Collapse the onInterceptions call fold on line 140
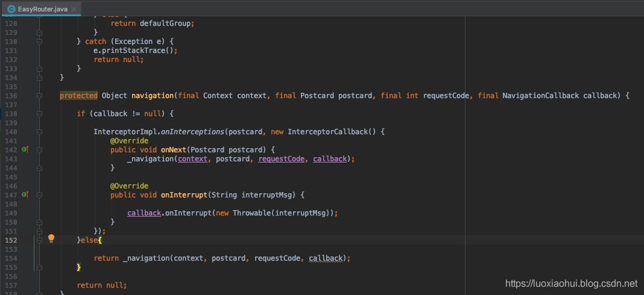Viewport: 644px width, 295px height. point(39,132)
